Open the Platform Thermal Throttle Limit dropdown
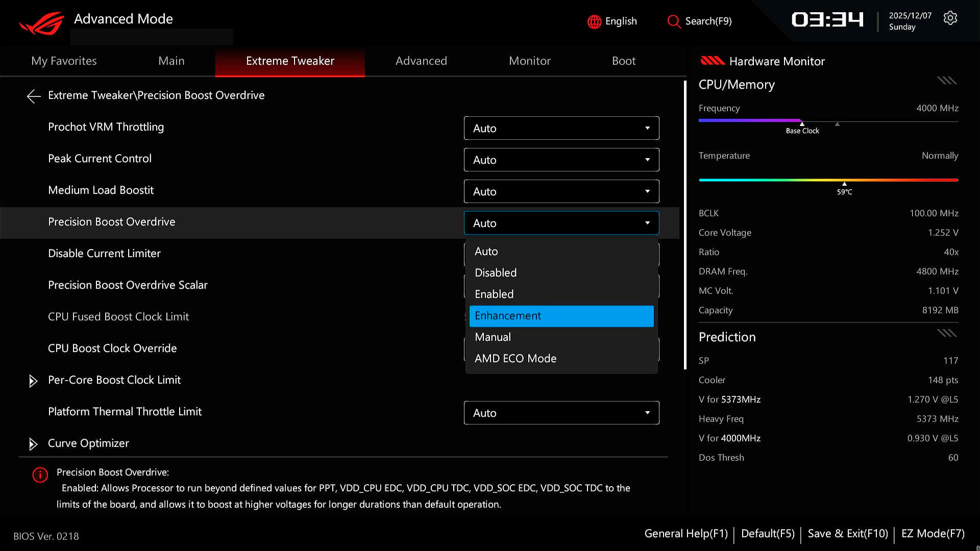Image resolution: width=980 pixels, height=551 pixels. tap(561, 413)
